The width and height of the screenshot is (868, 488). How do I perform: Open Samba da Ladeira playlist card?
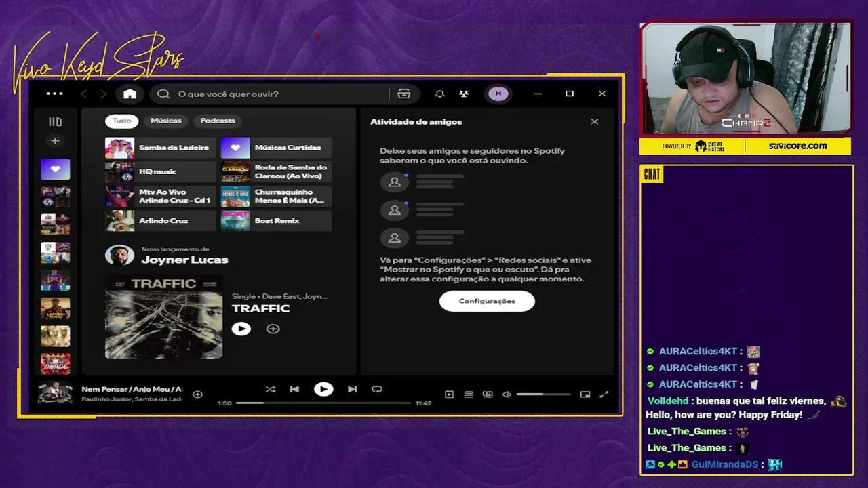click(161, 148)
